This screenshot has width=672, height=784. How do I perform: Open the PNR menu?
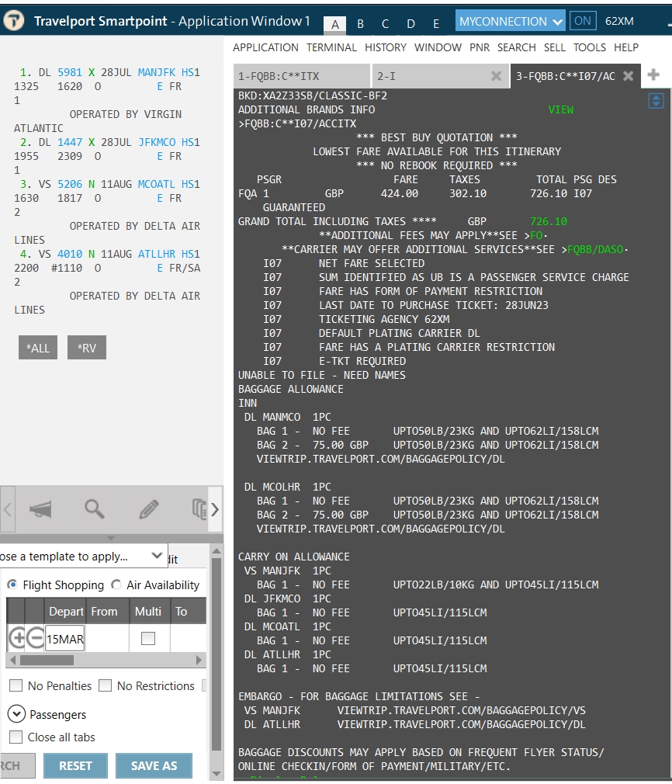tap(480, 47)
